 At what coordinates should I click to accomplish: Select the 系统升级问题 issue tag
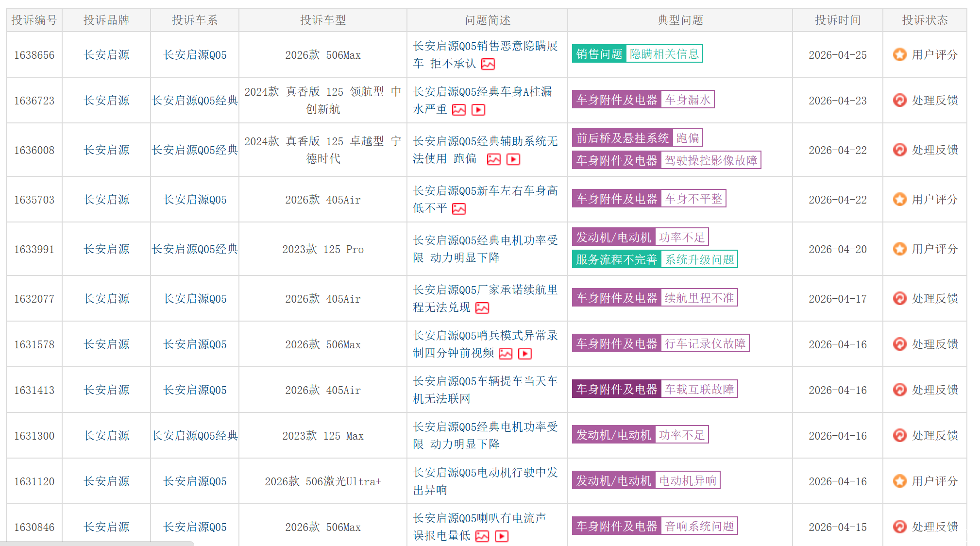click(x=699, y=259)
